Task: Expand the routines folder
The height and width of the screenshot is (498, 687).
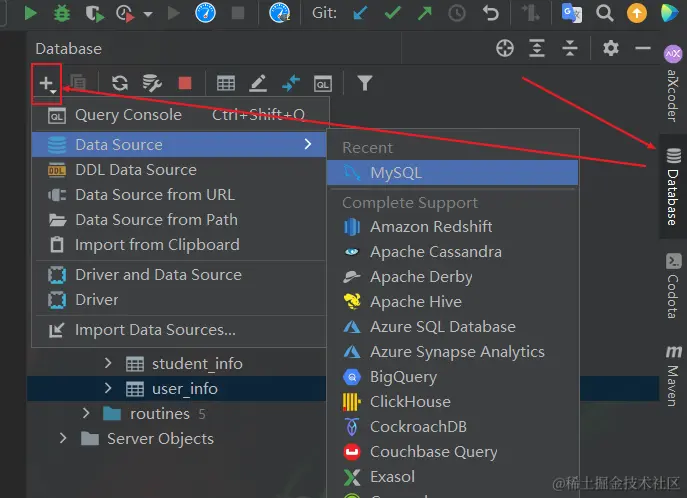Action: [x=86, y=413]
